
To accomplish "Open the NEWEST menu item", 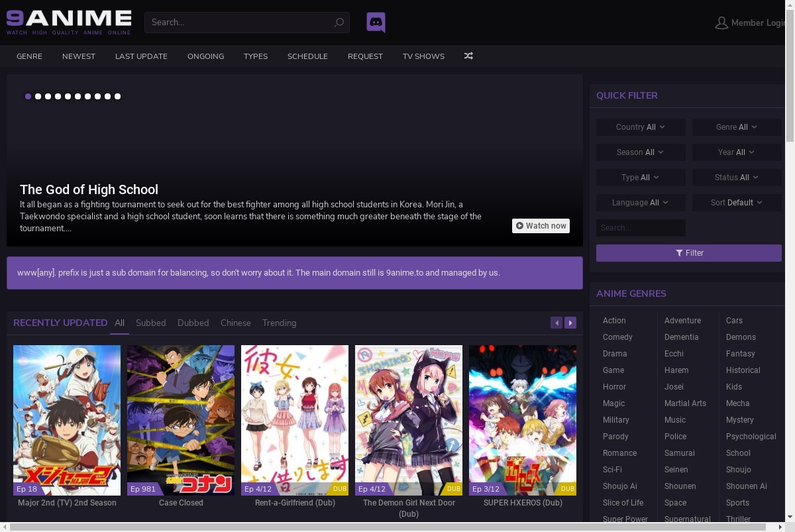I will [79, 56].
